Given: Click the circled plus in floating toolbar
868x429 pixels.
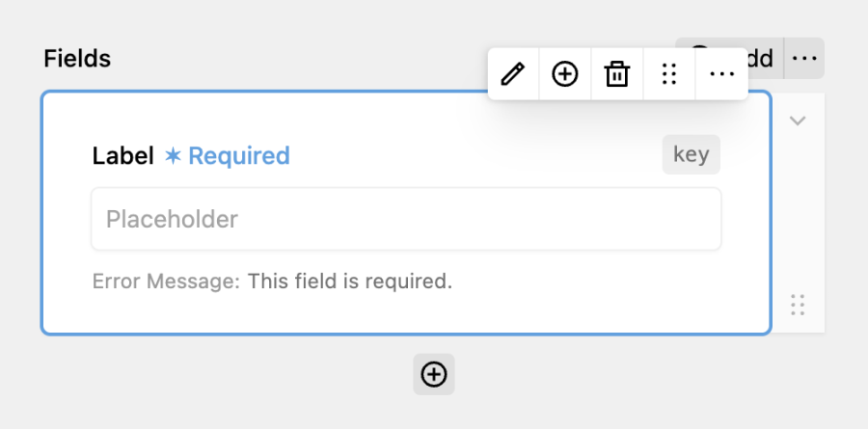Looking at the screenshot, I should coord(564,73).
